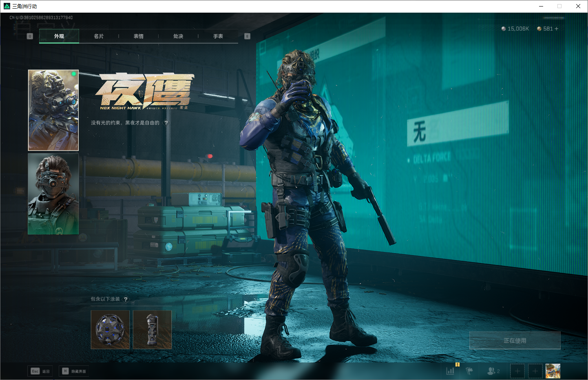Open the 表情 emotes tab

tap(139, 36)
